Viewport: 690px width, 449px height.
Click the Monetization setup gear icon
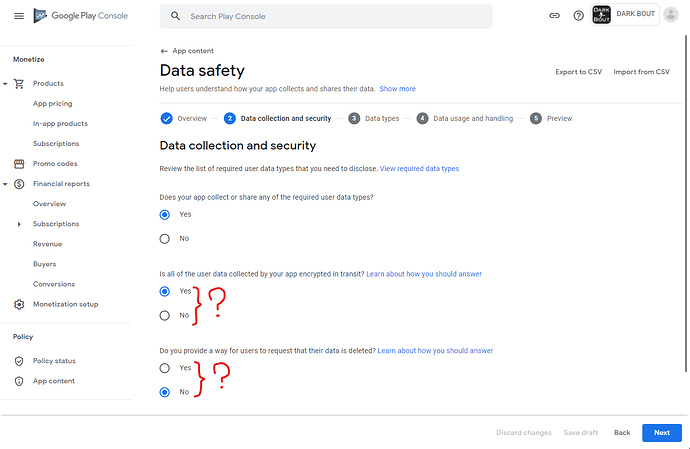point(19,305)
